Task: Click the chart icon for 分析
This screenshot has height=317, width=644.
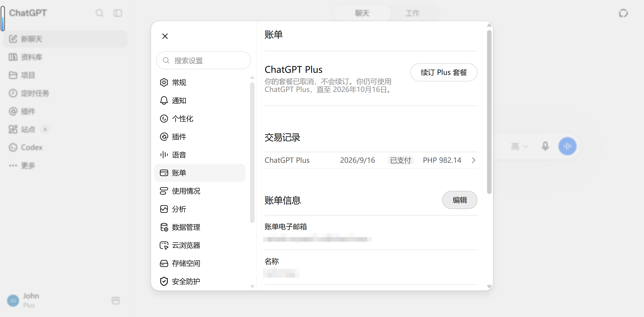Action: click(164, 209)
